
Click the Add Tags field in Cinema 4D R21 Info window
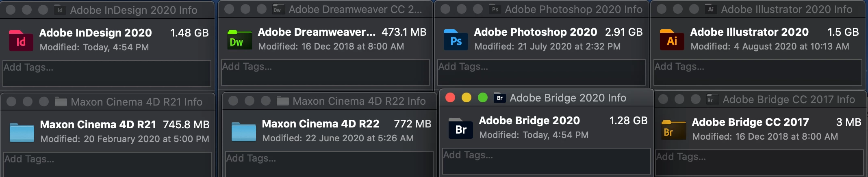click(108, 164)
